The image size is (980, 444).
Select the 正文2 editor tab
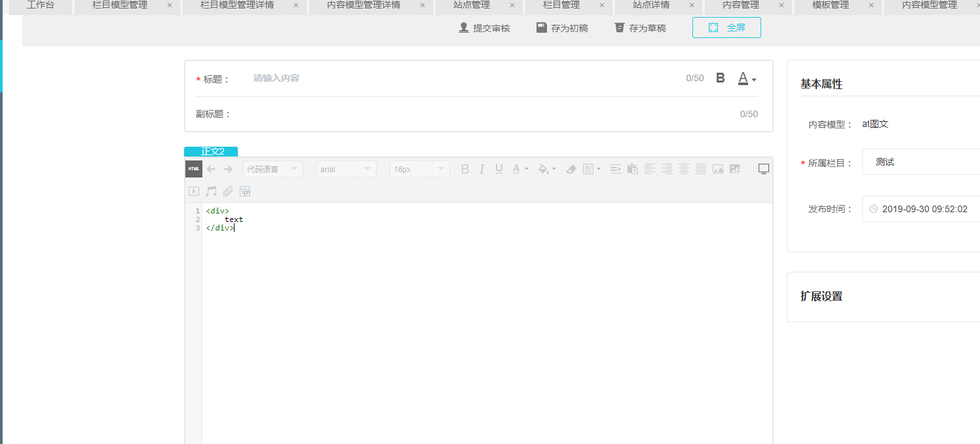pyautogui.click(x=211, y=151)
